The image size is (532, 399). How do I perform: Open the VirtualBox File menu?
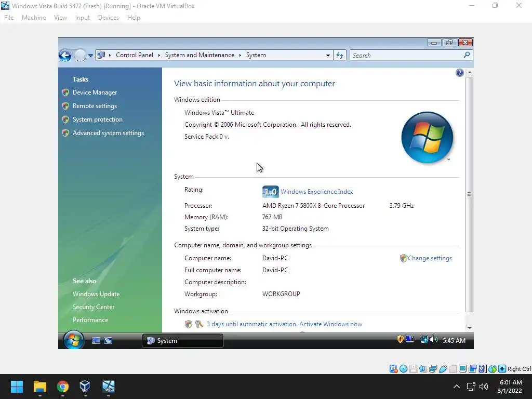coord(9,18)
